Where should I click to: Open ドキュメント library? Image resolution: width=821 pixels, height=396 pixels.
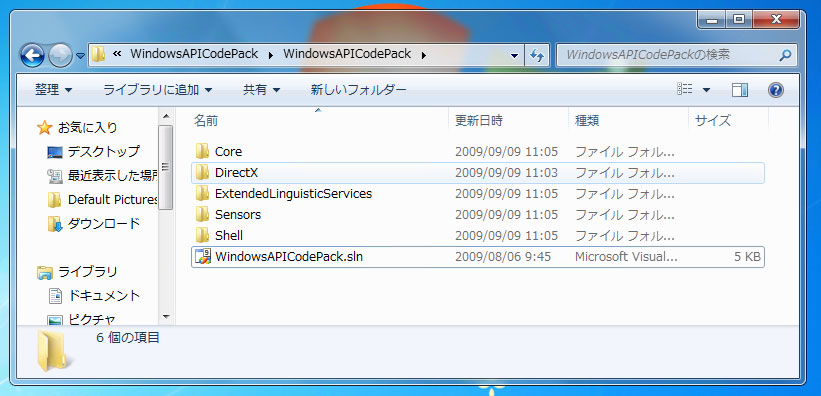tap(104, 295)
